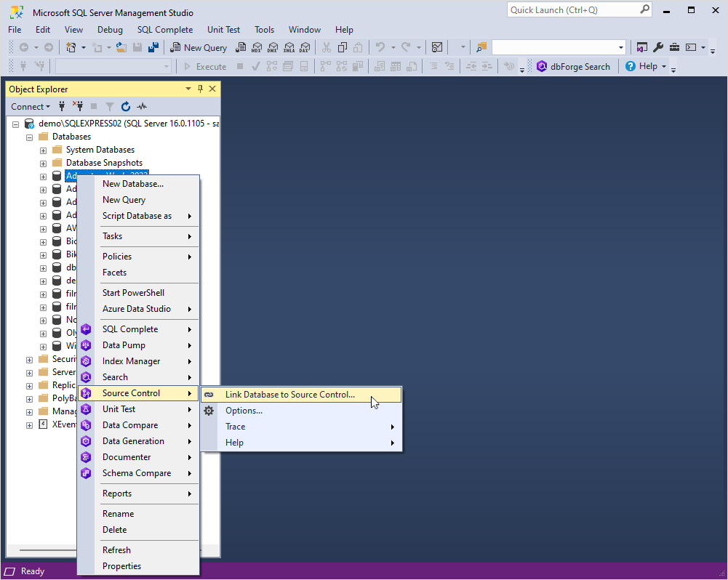Open the Schema Compare submenu
The image size is (728, 580).
[x=138, y=473]
